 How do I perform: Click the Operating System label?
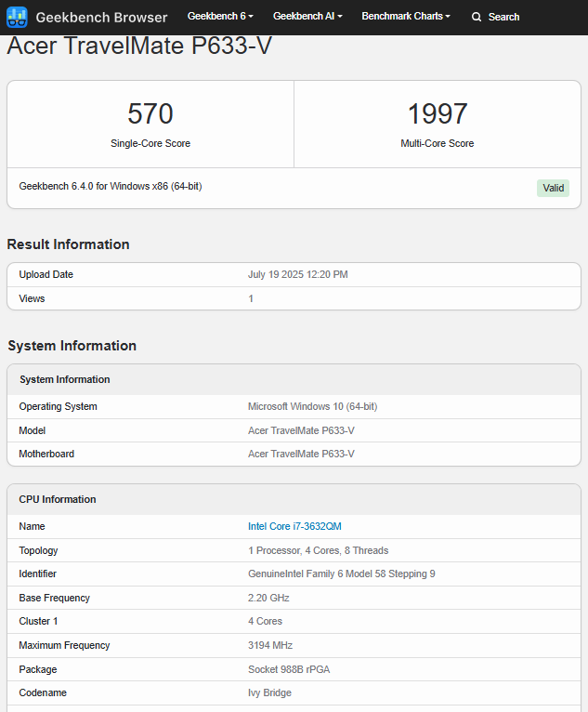click(x=59, y=406)
